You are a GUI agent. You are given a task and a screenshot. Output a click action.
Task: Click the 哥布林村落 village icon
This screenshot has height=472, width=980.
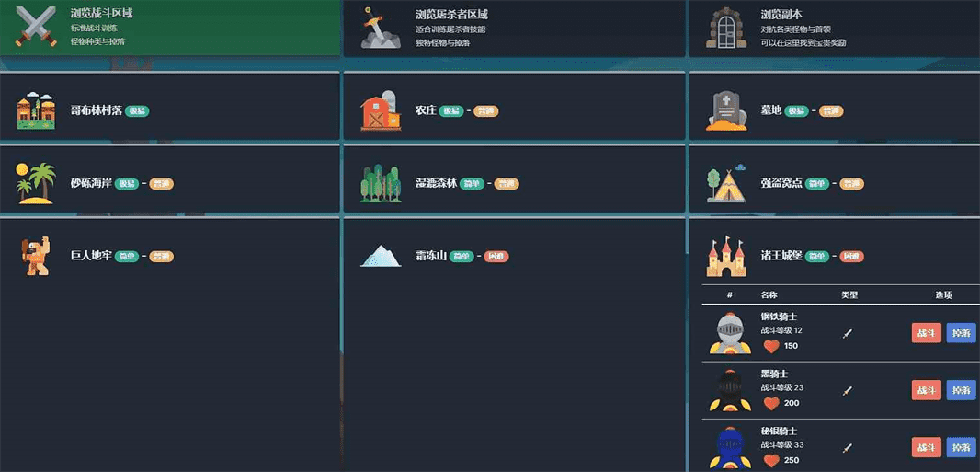point(36,111)
